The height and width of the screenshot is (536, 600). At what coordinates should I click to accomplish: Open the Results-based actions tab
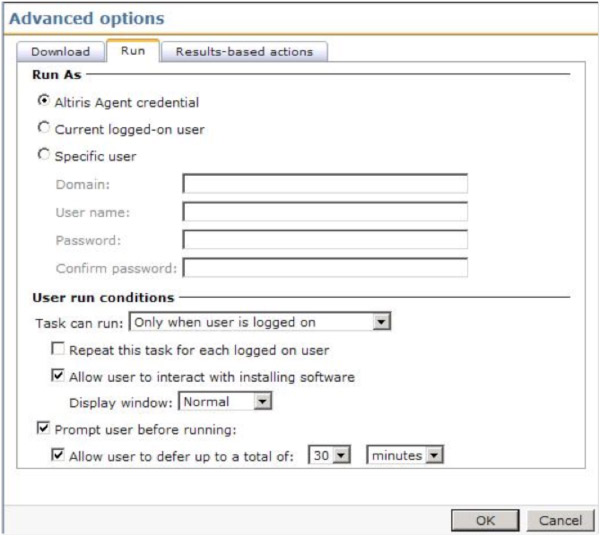[244, 52]
